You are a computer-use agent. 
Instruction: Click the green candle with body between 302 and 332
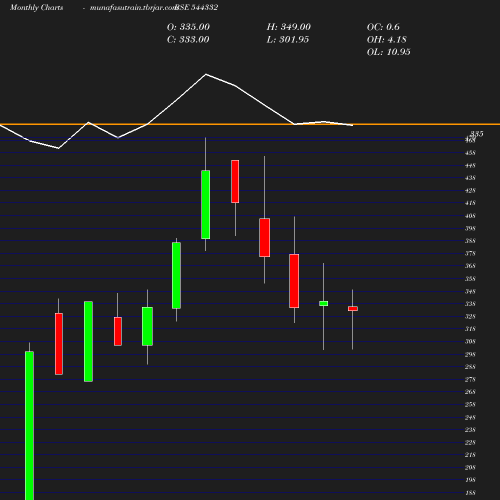point(147,326)
